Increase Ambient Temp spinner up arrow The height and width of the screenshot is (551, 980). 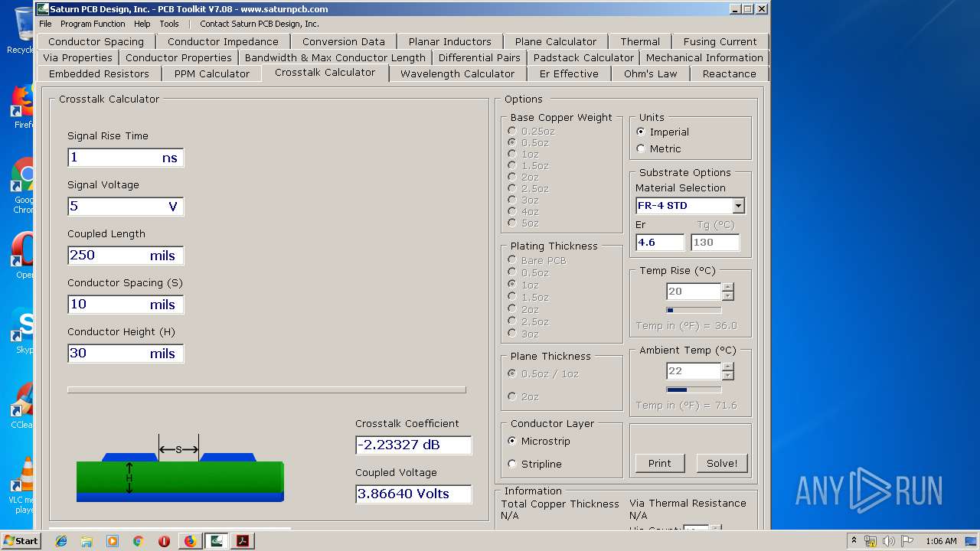click(728, 367)
